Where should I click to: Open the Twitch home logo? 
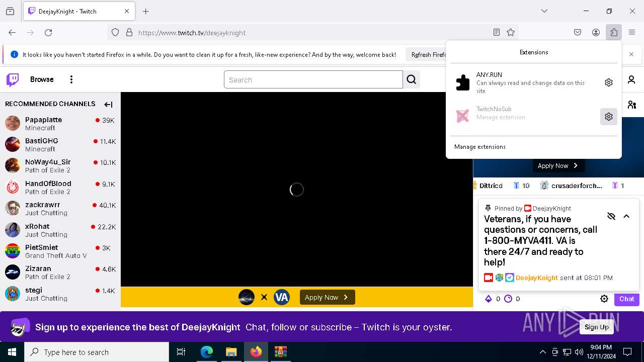[13, 79]
